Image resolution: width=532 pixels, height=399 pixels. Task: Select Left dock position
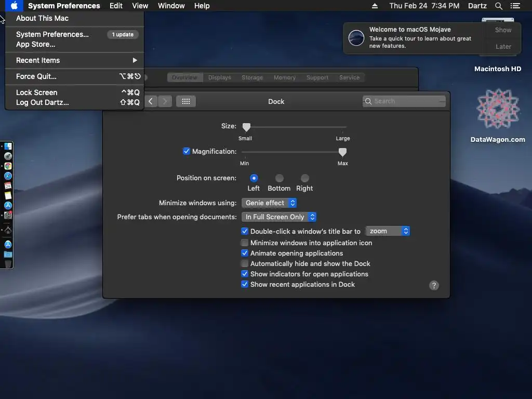pos(254,178)
